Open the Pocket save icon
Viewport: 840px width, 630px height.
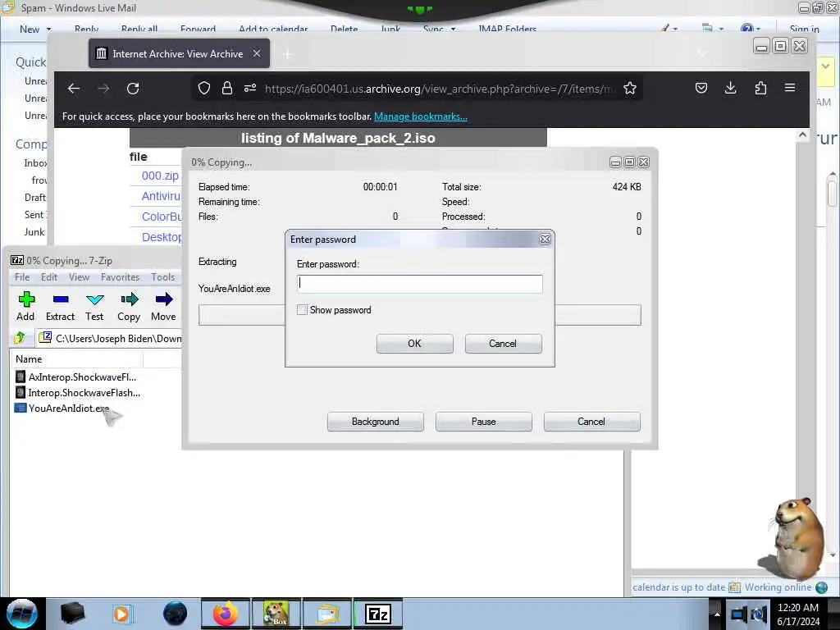tap(701, 88)
